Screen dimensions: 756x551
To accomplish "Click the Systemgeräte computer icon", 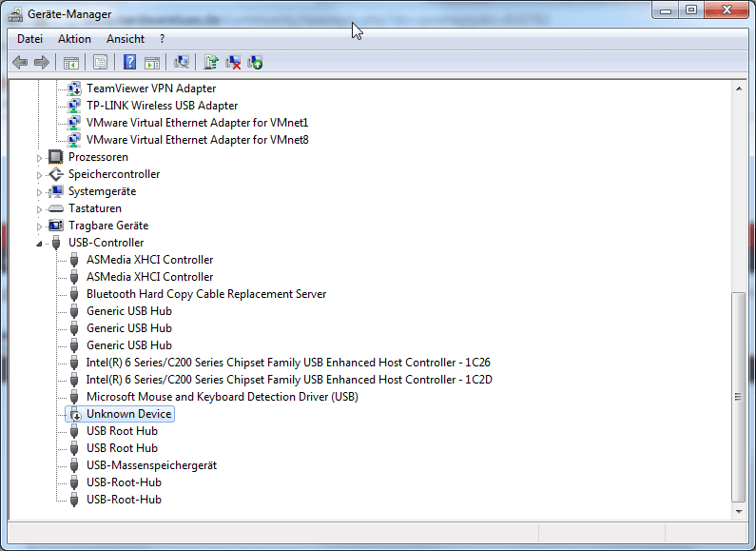I will pos(56,191).
